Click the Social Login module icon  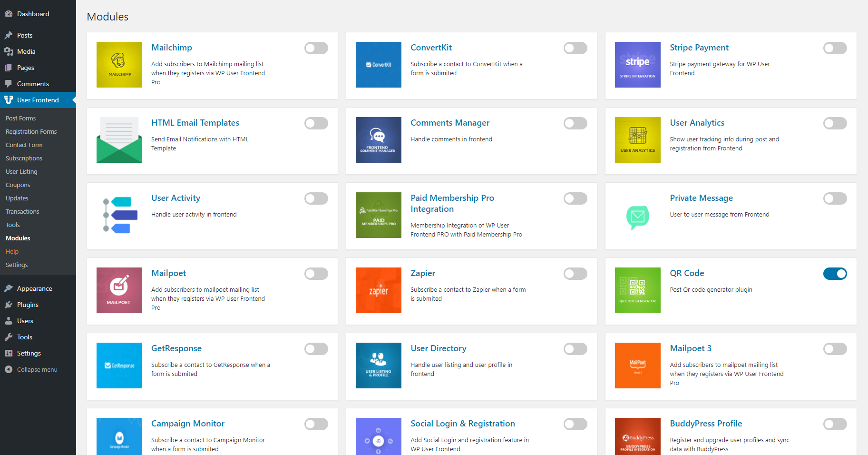click(378, 436)
